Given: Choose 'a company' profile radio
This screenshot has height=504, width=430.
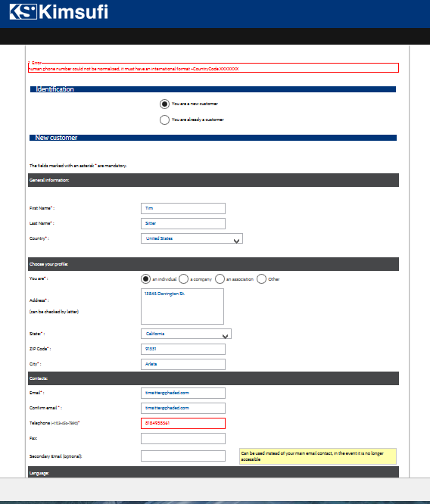Looking at the screenshot, I should (x=183, y=279).
